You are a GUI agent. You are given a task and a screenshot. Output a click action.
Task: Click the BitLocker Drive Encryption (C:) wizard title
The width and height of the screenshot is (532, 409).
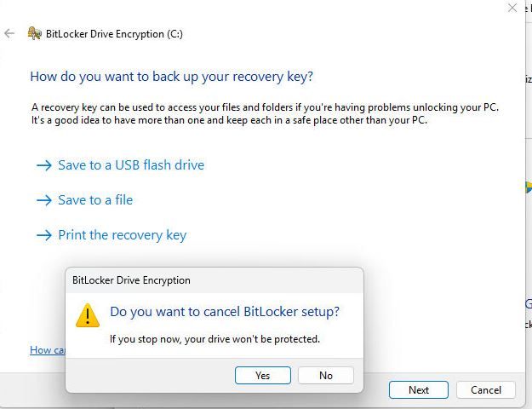tap(114, 34)
